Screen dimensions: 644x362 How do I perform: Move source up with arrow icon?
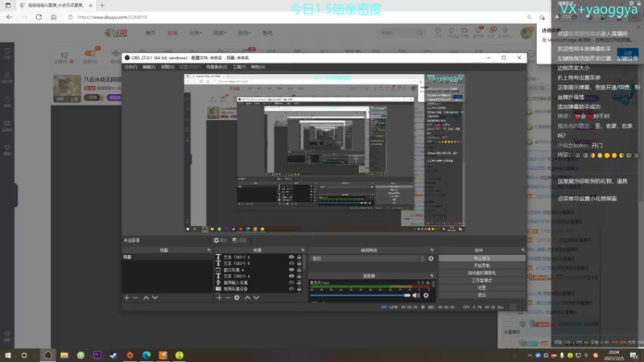(247, 298)
